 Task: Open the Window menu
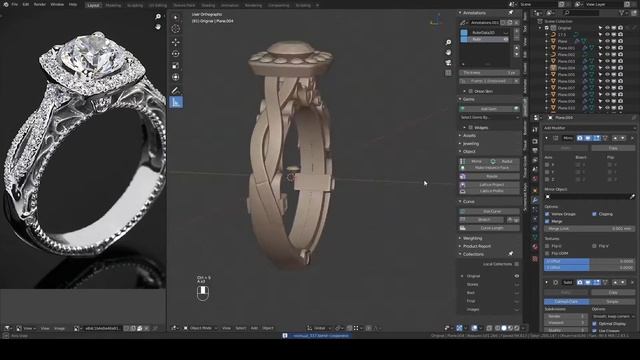pyautogui.click(x=57, y=4)
